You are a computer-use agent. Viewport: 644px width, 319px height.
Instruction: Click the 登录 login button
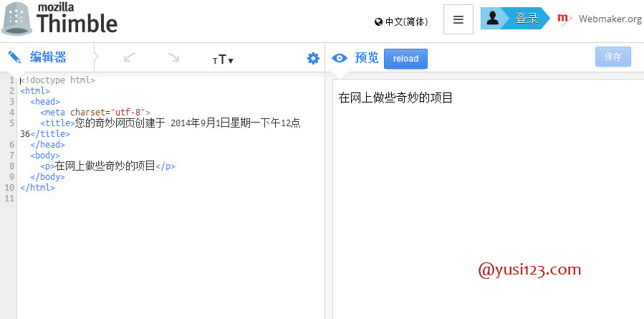[527, 18]
